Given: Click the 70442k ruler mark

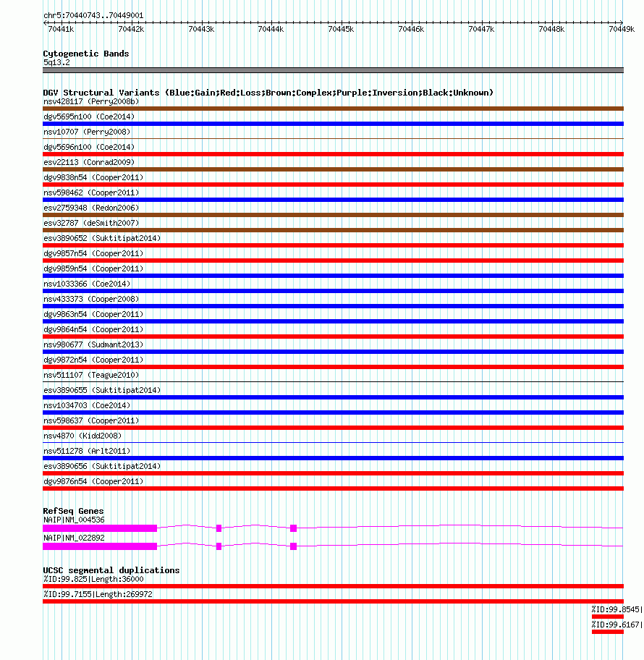Looking at the screenshot, I should [x=131, y=29].
